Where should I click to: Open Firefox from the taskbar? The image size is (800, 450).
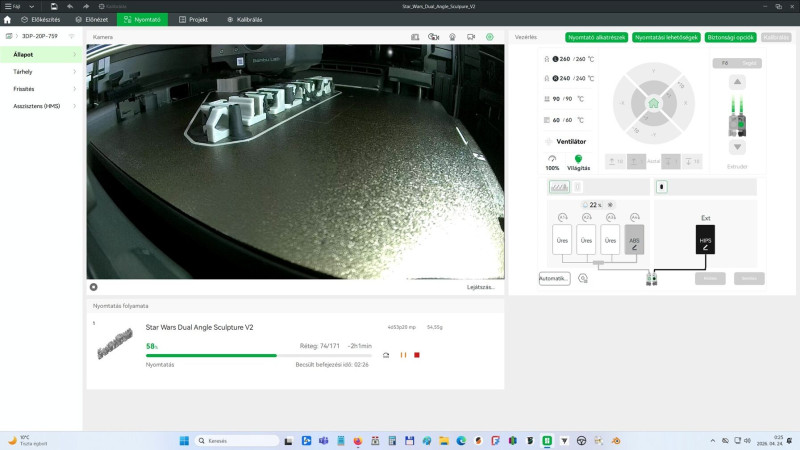click(x=358, y=441)
